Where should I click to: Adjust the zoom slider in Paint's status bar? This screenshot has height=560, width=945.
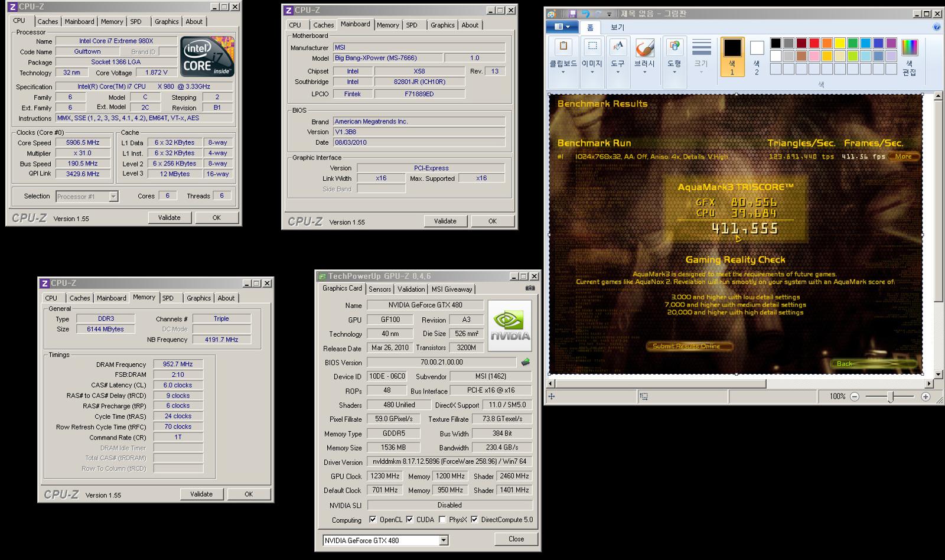click(x=890, y=396)
